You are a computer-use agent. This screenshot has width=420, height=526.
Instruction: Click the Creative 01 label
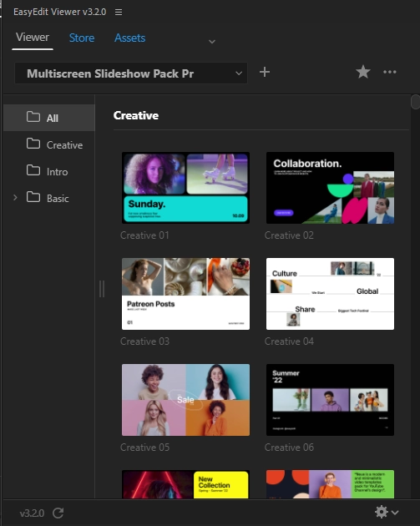pos(144,235)
